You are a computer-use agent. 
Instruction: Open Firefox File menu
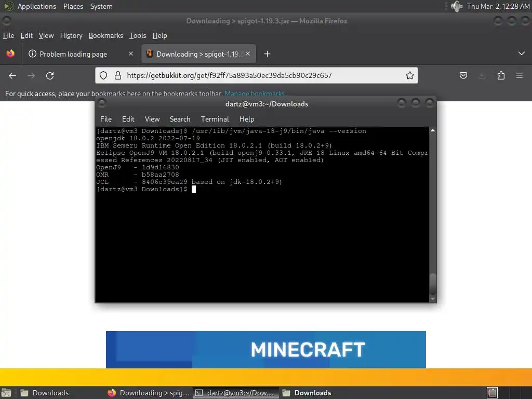tap(9, 36)
